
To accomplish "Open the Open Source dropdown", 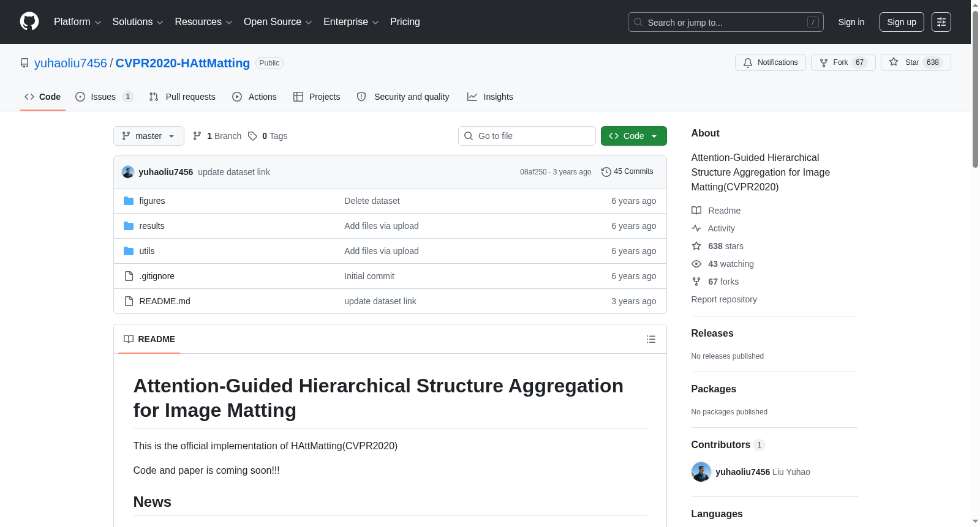I will (x=278, y=22).
